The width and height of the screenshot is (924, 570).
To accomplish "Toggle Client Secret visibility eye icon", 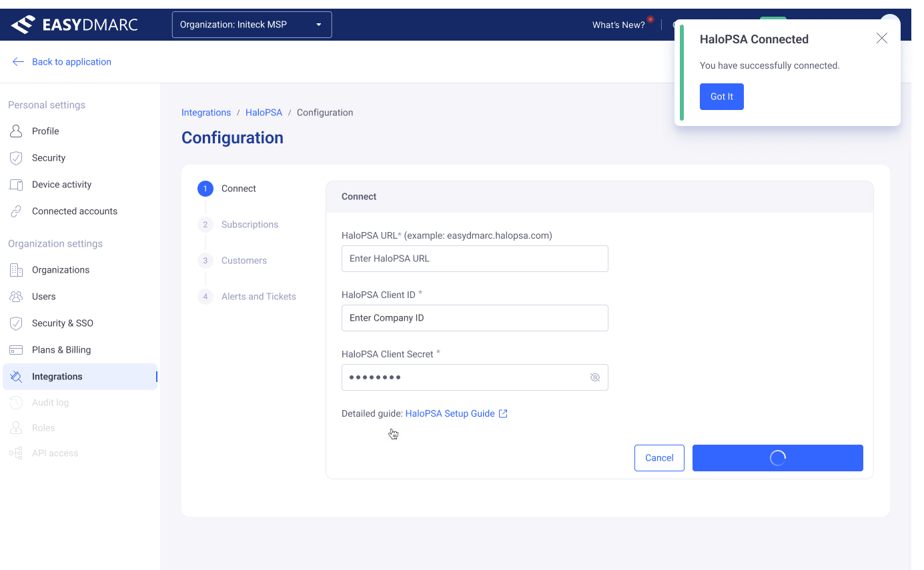I will (595, 377).
